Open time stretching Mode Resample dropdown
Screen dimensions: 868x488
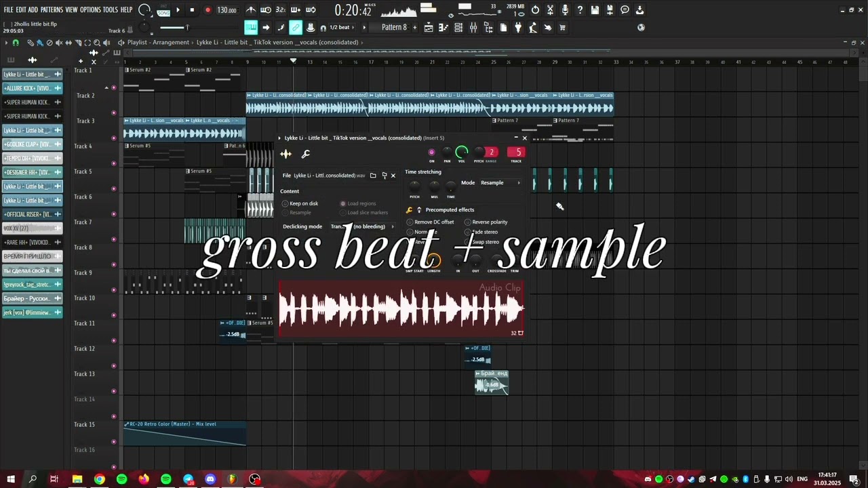point(500,182)
